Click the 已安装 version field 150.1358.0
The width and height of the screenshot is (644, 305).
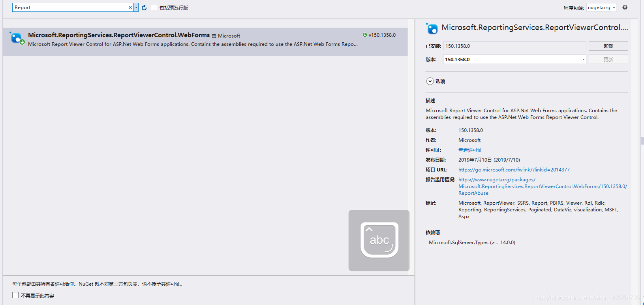(x=514, y=46)
